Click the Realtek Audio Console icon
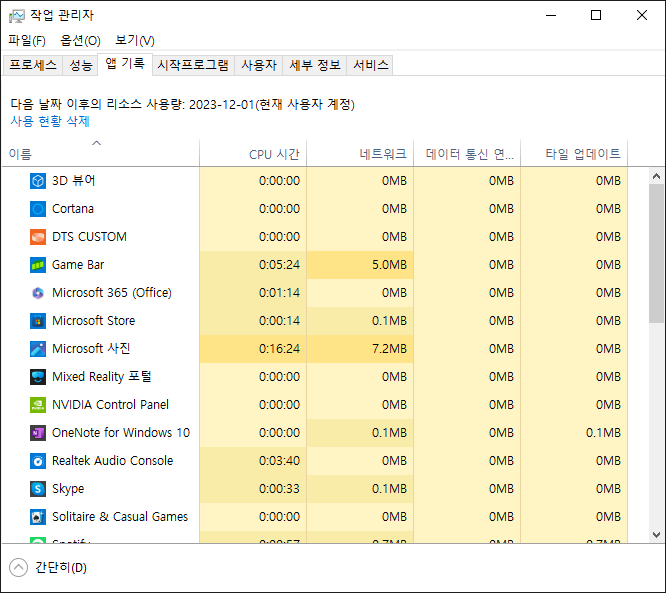The height and width of the screenshot is (593, 666). tap(38, 461)
